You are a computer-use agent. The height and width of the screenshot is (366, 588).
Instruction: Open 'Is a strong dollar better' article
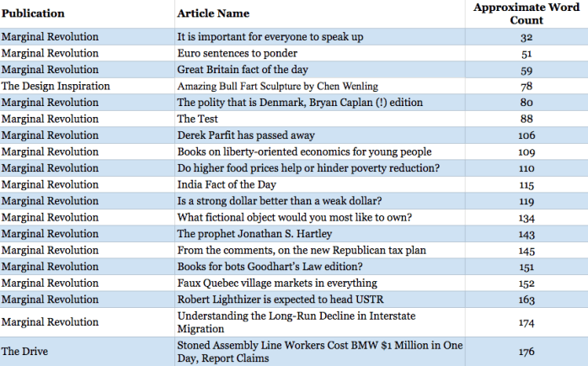[x=279, y=200]
